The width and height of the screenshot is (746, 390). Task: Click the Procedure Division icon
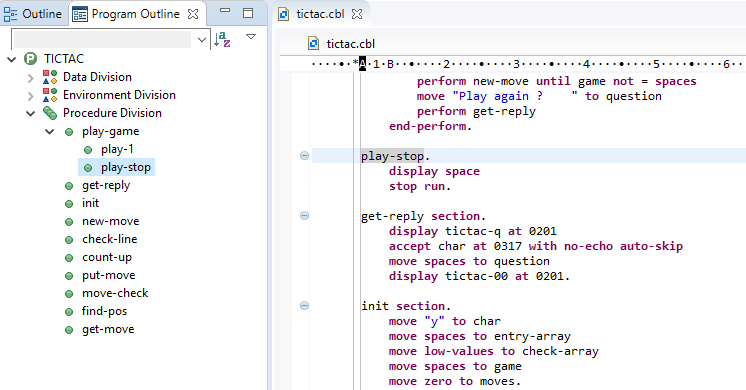pos(50,113)
